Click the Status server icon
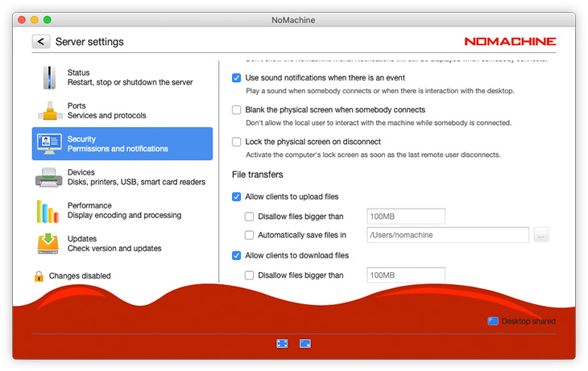The height and width of the screenshot is (371, 588). [x=49, y=78]
